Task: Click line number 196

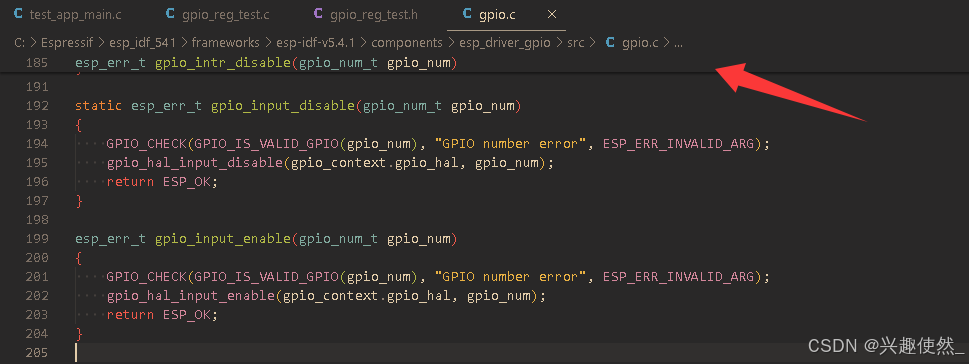Action: click(38, 182)
